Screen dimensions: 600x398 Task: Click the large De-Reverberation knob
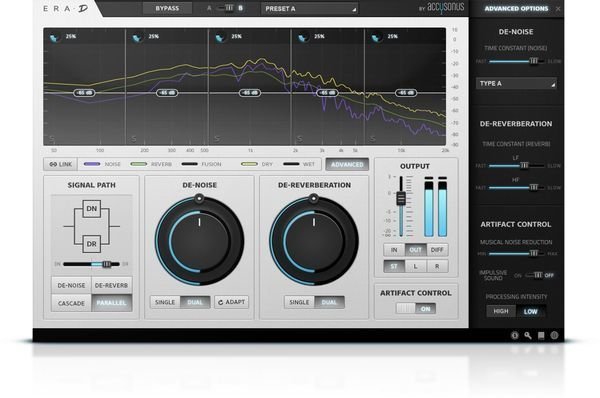click(x=314, y=241)
